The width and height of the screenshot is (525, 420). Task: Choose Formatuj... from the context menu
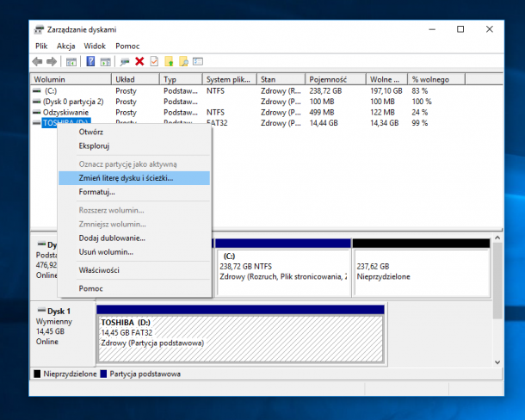coord(96,192)
